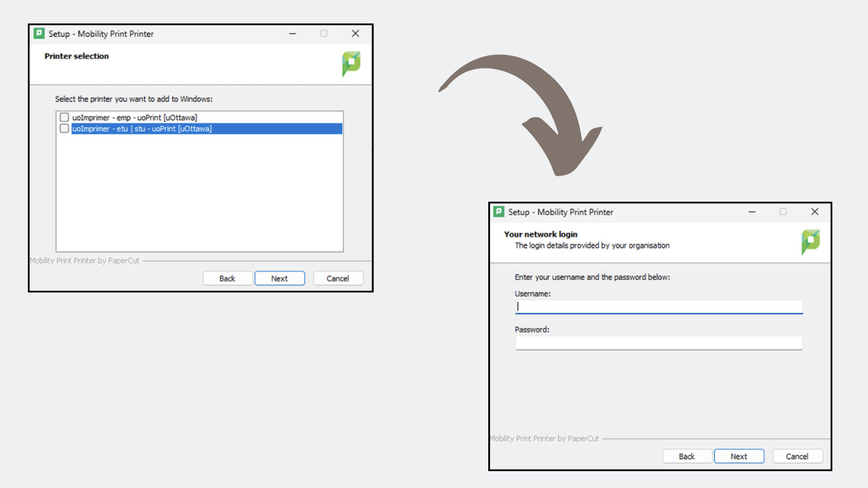
Task: Click 'Enter your username and the password below' text
Action: point(592,277)
